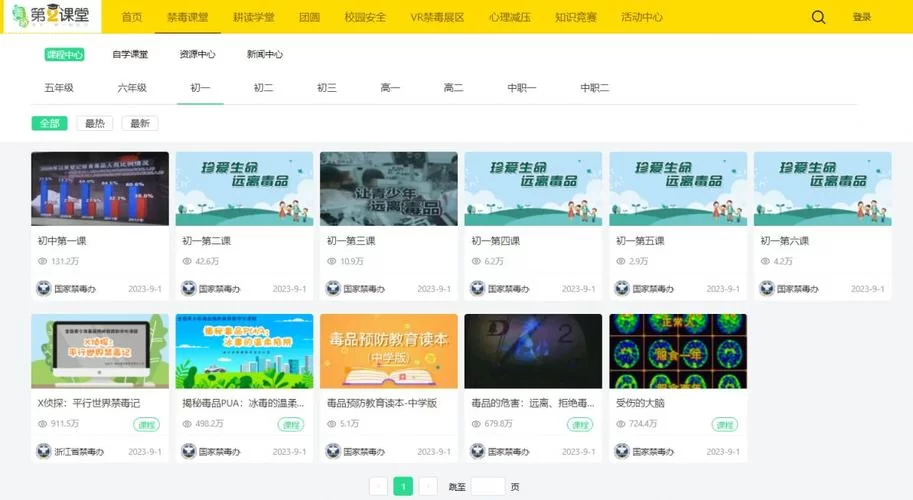The width and height of the screenshot is (913, 500).
Task: Open 校园安全 in the top navigation
Action: point(365,17)
